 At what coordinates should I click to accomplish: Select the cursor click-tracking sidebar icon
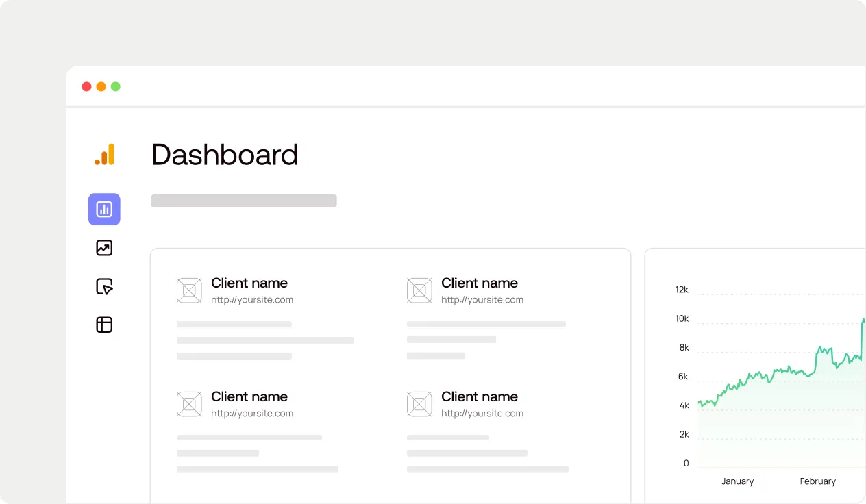tap(103, 286)
